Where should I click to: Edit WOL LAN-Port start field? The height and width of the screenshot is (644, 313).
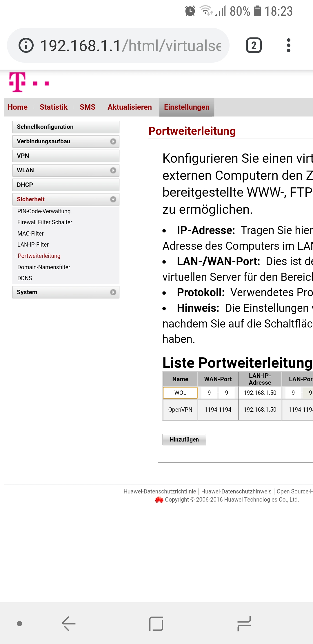293,393
